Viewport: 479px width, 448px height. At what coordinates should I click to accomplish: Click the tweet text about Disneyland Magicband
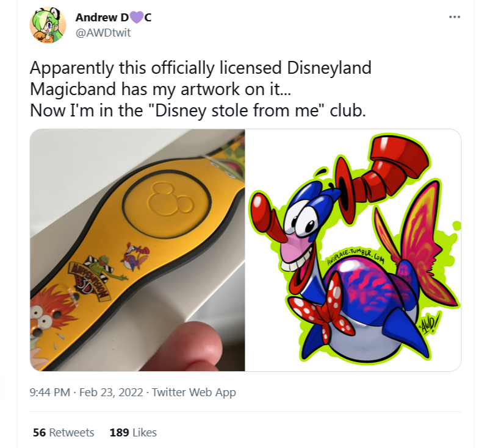point(200,89)
